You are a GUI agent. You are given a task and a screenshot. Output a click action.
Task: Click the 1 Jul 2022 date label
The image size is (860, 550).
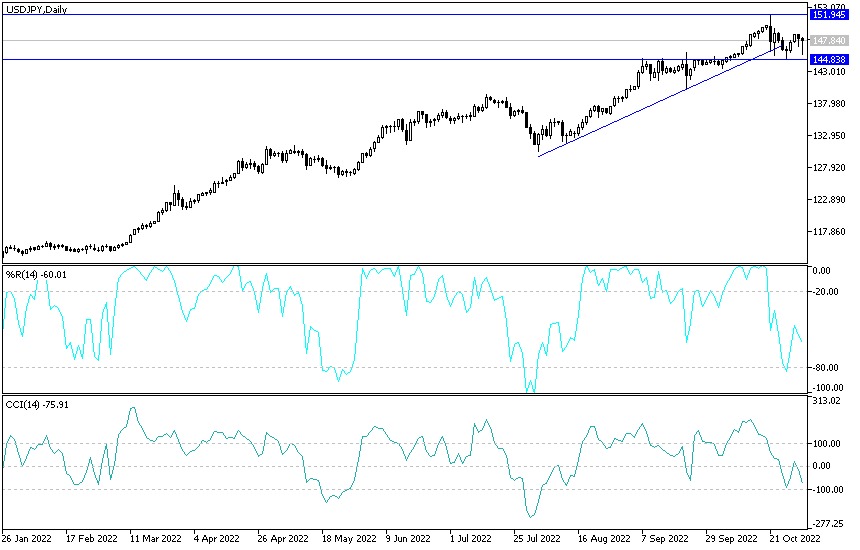tap(471, 538)
